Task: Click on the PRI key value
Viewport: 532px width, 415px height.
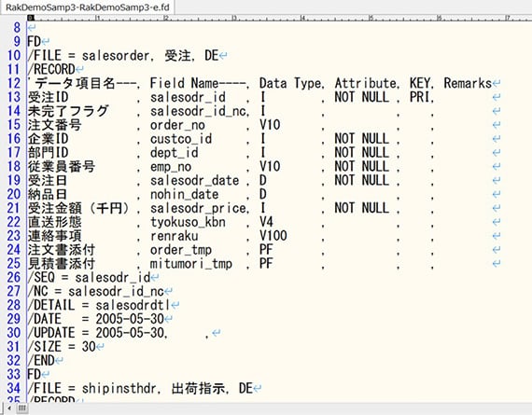Action: 420,97
